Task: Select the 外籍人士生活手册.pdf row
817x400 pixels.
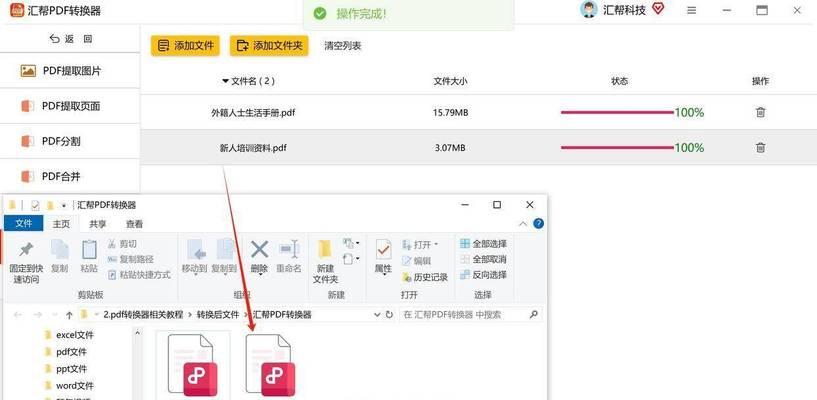Action: coord(479,112)
